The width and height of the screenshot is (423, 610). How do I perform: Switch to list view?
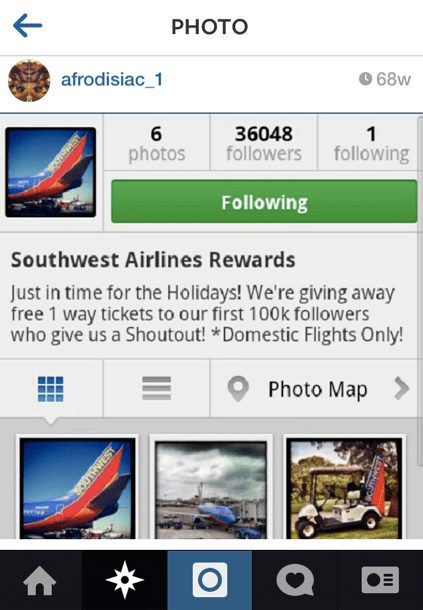(156, 388)
